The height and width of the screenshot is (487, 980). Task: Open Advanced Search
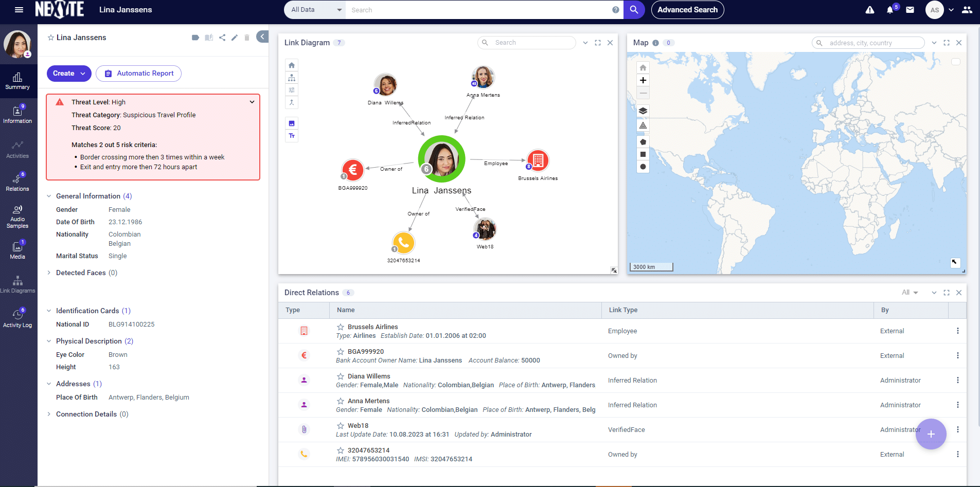[x=687, y=10]
